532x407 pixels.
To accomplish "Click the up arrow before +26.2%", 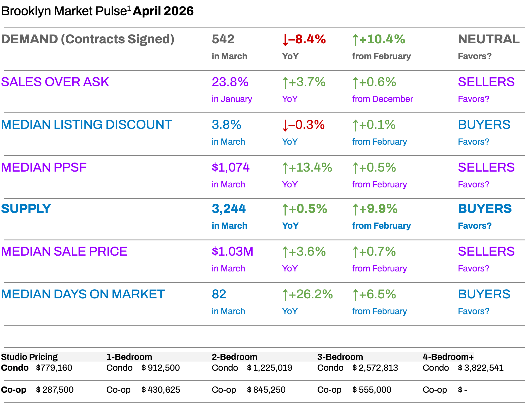I will (x=285, y=295).
